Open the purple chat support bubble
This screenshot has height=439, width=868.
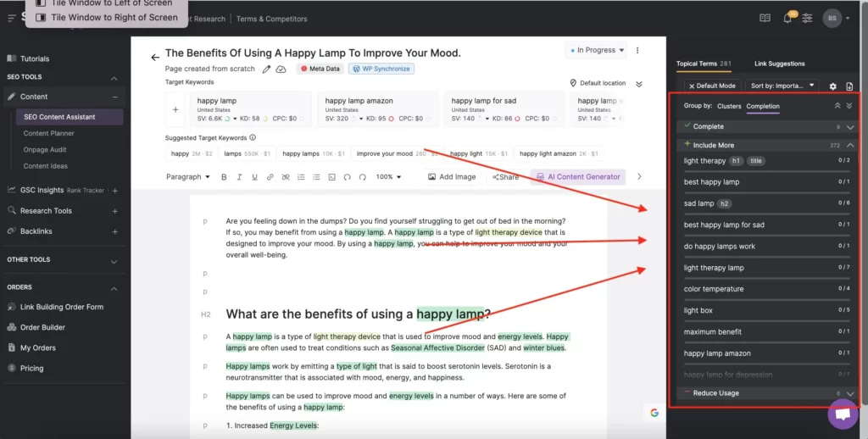tap(843, 414)
